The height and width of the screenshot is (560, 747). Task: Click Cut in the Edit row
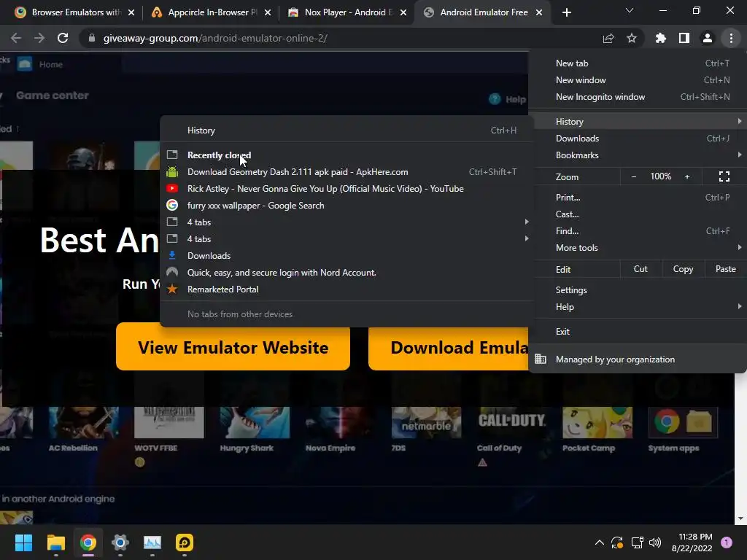(640, 269)
